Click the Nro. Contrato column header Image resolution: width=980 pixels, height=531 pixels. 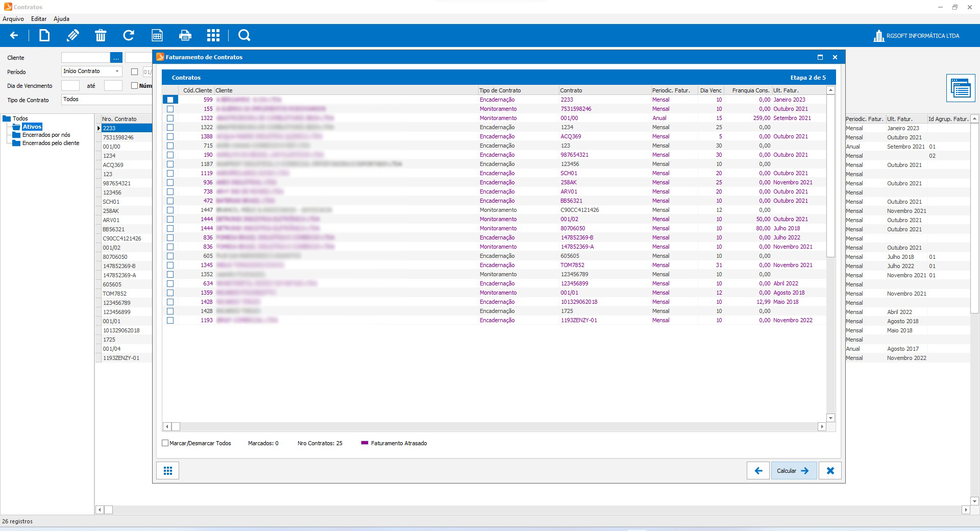[x=123, y=119]
